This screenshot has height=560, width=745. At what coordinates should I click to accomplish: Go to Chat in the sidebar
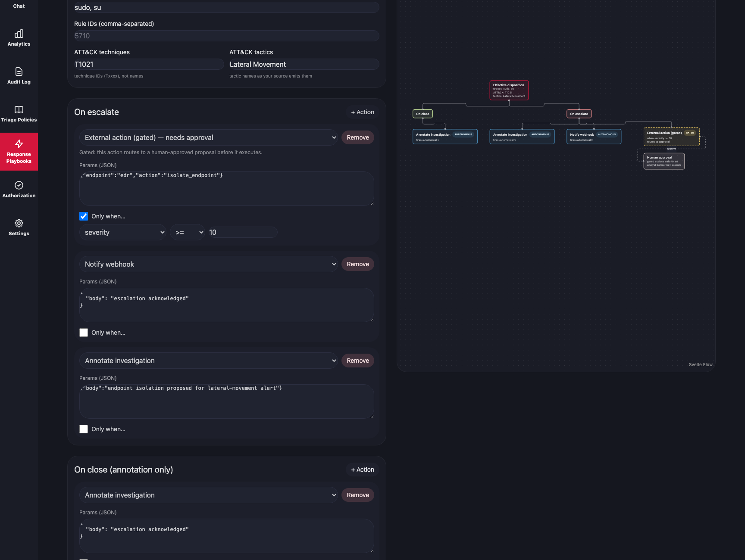pos(19,6)
